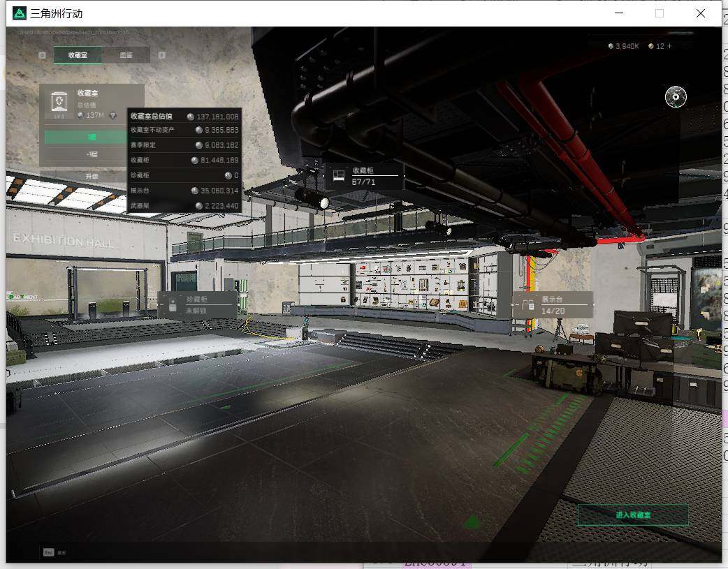Click the 收藏室 display case icon
The width and height of the screenshot is (728, 569).
[59, 102]
